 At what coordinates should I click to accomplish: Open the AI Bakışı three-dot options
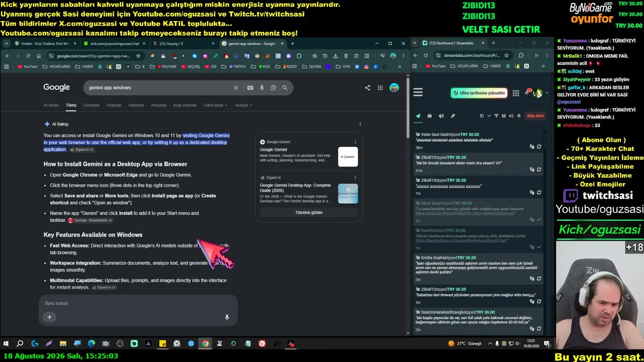360,124
